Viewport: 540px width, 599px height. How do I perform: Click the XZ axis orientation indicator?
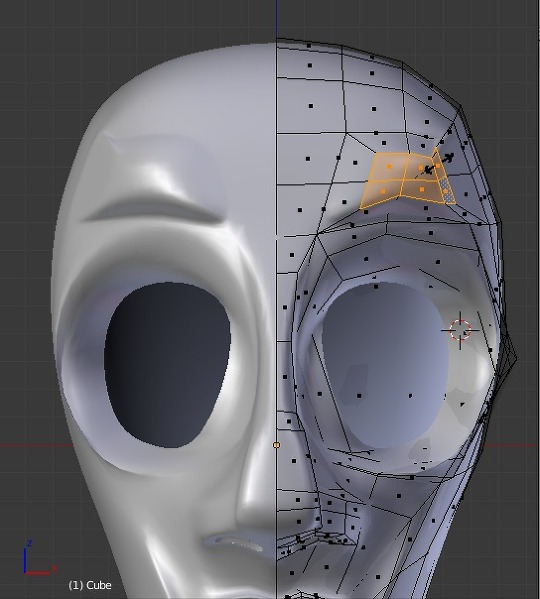(40, 558)
